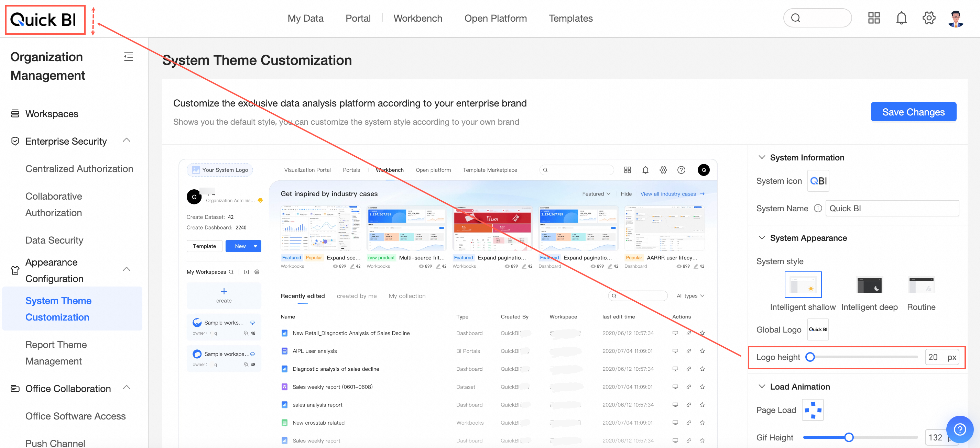Click monitor icon for New Retail row

675,333
